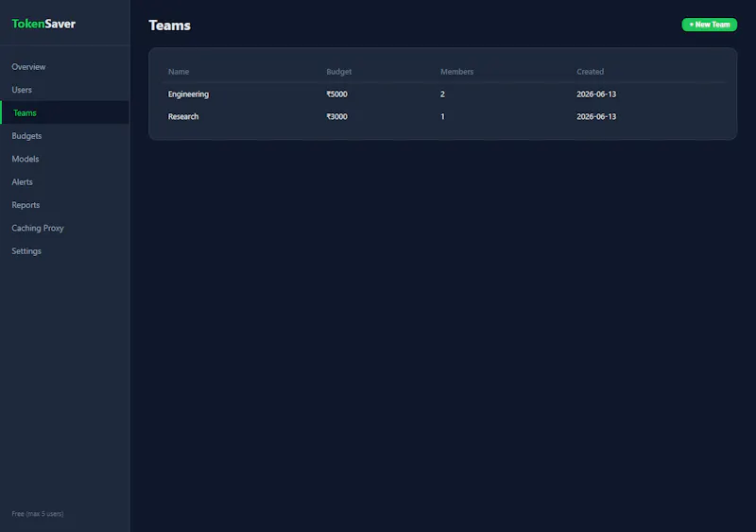Click the ₹3000 budget value

[336, 117]
